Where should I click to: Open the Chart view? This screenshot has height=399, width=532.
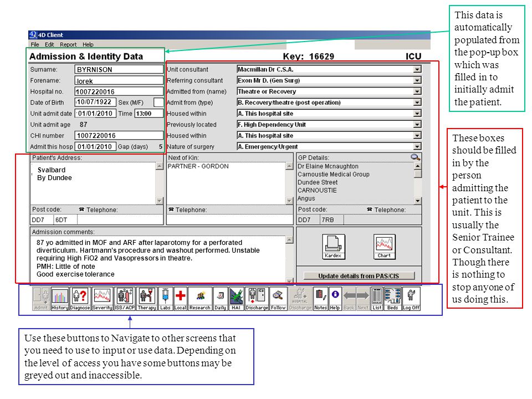point(385,247)
